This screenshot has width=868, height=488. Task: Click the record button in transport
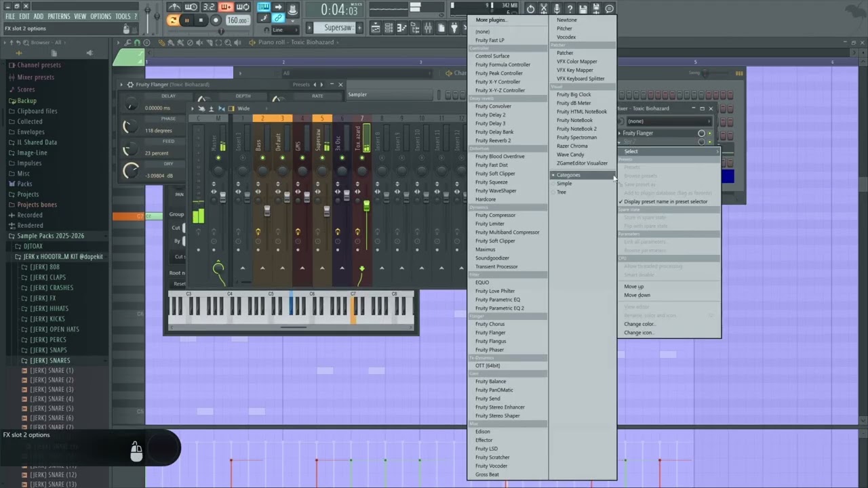pyautogui.click(x=216, y=20)
